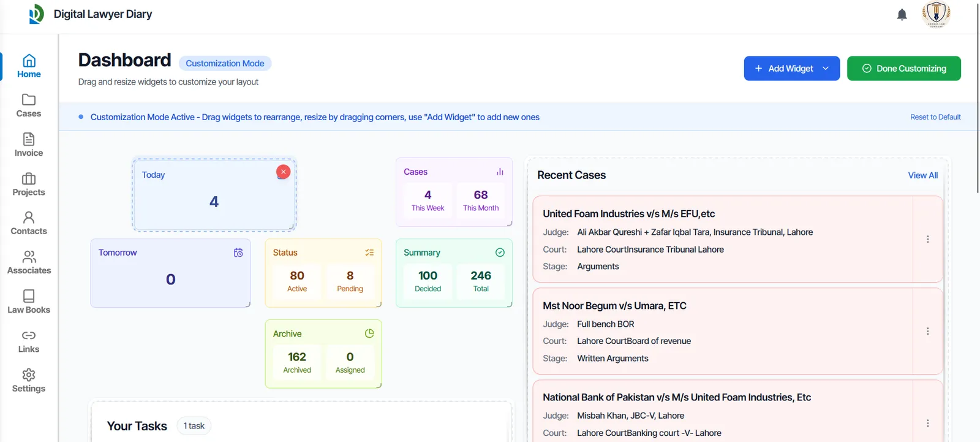Open Settings in the sidebar
The image size is (980, 442).
coord(29,380)
